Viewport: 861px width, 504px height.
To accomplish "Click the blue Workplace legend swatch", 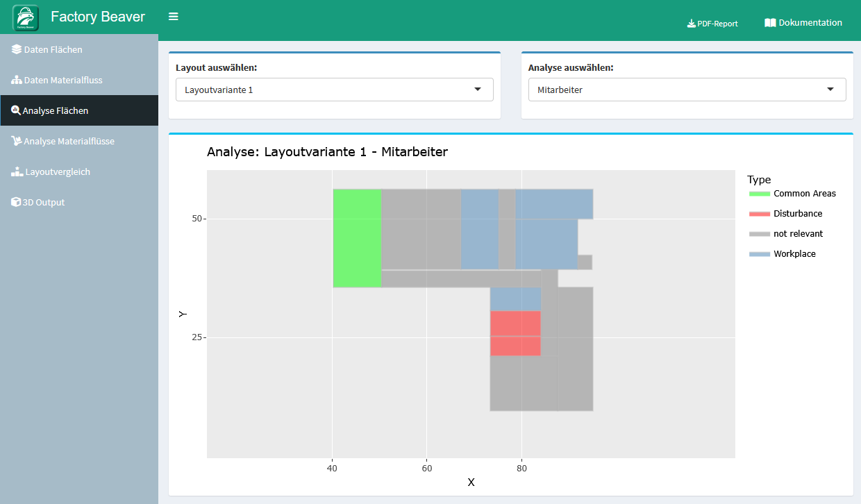I will tap(760, 254).
